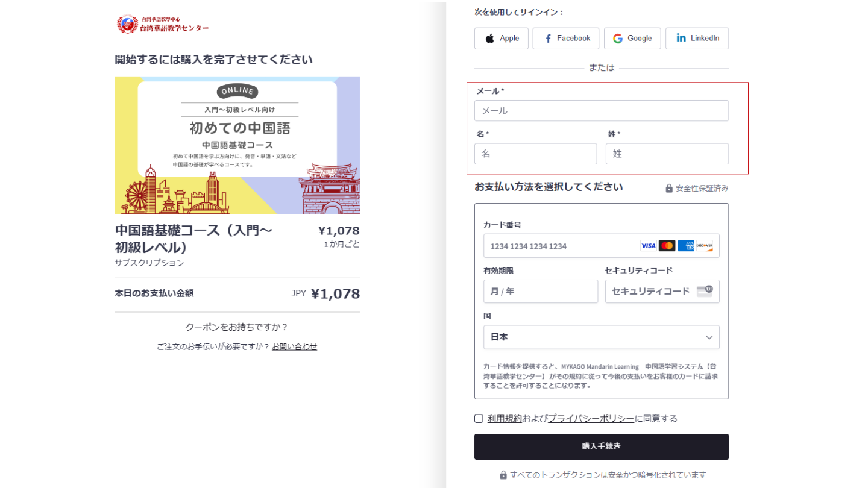Click the Taiwan Mandarin Center logo

point(163,25)
